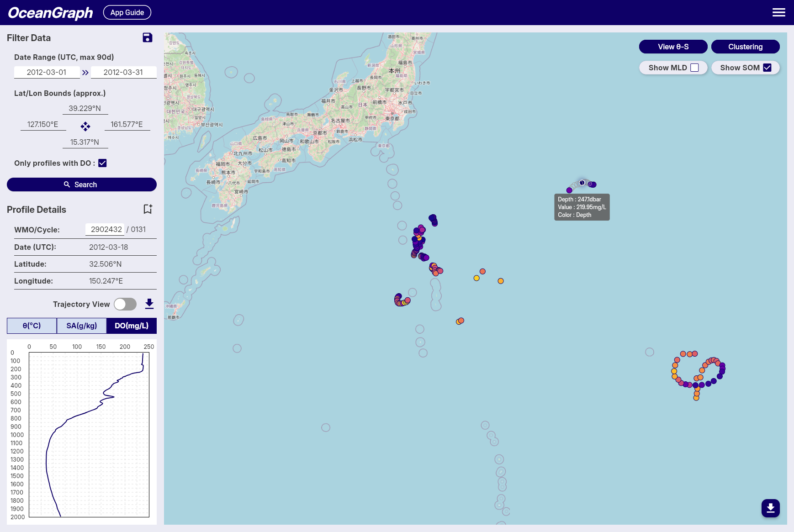794x532 pixels.
Task: Click the map download button at bottom right
Action: (770, 508)
